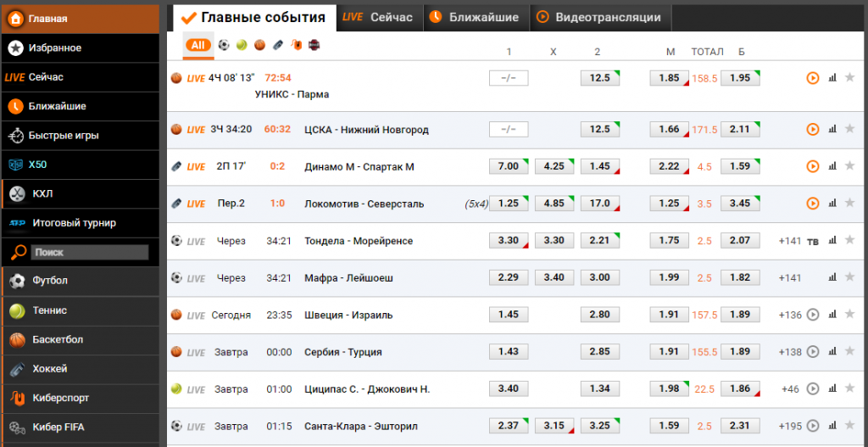This screenshot has width=868, height=447.
Task: Expand +141 more markets for Мафра - Лейшоеш
Action: 789,278
